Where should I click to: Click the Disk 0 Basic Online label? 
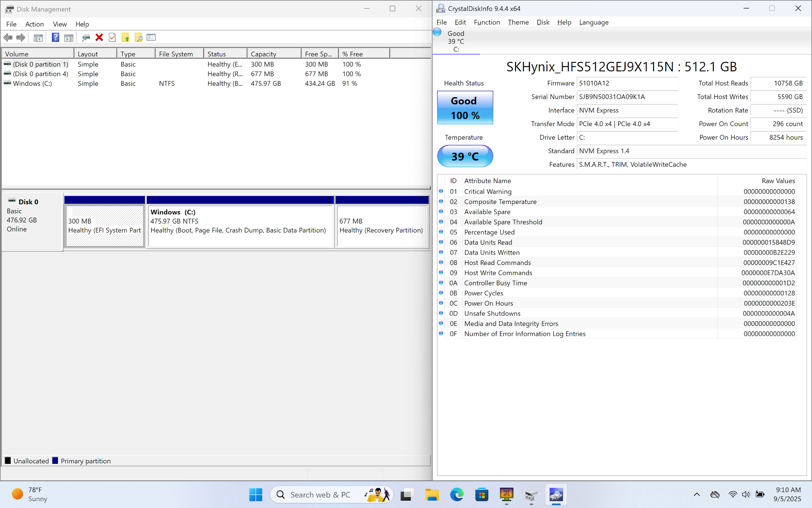pyautogui.click(x=32, y=222)
